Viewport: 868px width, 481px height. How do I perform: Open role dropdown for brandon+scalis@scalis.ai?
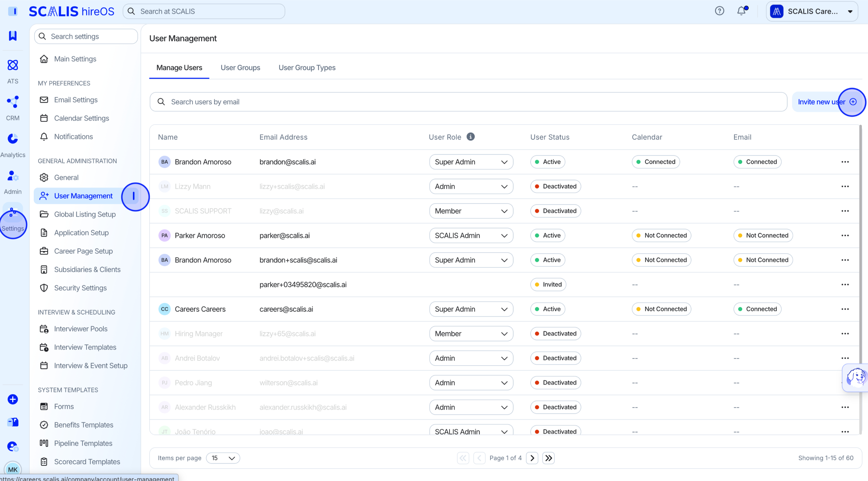pyautogui.click(x=471, y=260)
